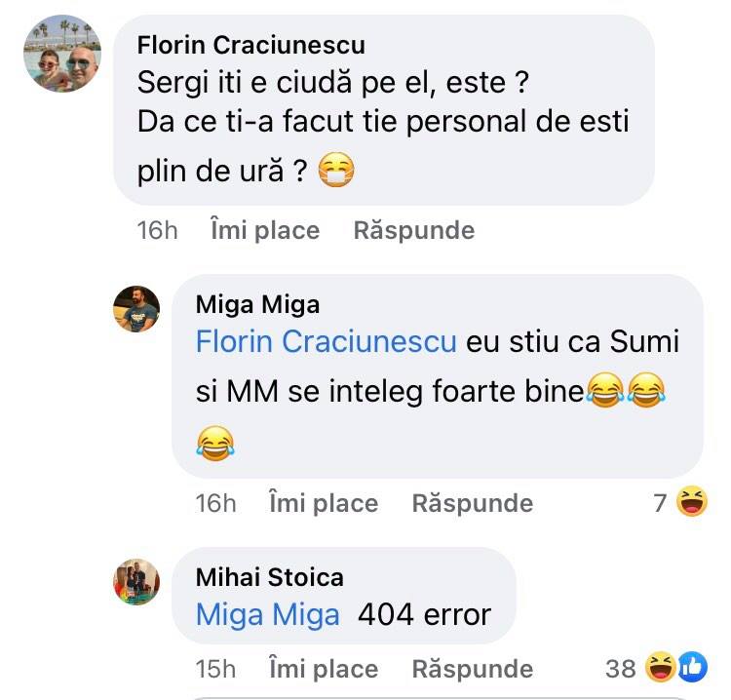Click the Miga Miga commenter name
The image size is (731, 700).
click(x=257, y=304)
